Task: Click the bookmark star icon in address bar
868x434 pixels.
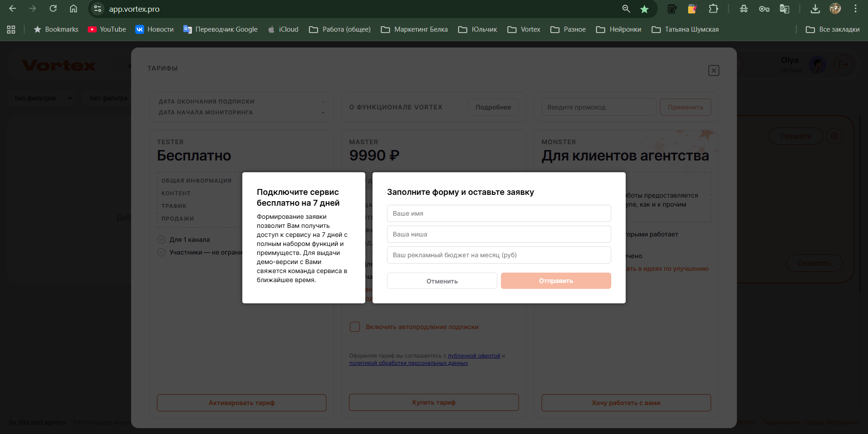Action: tap(644, 9)
